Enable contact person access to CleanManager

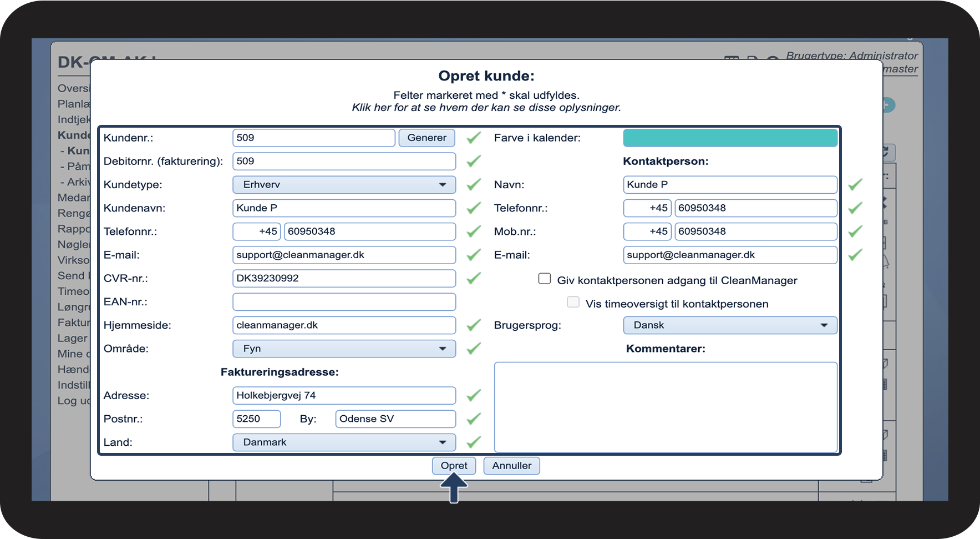[x=545, y=279]
